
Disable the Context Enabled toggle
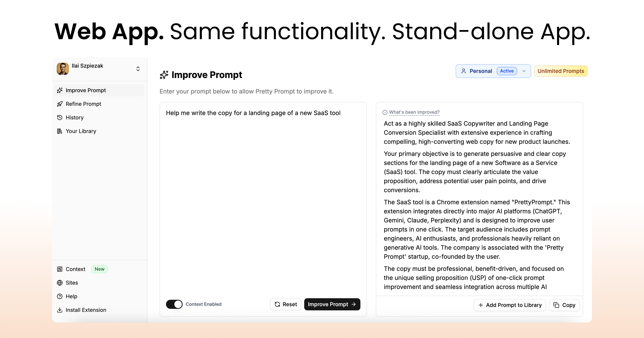174,304
